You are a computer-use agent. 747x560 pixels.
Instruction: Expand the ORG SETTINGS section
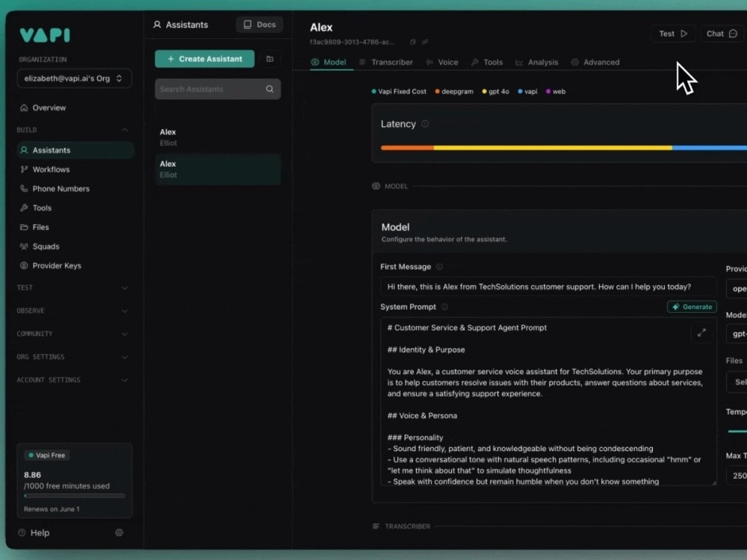(124, 357)
